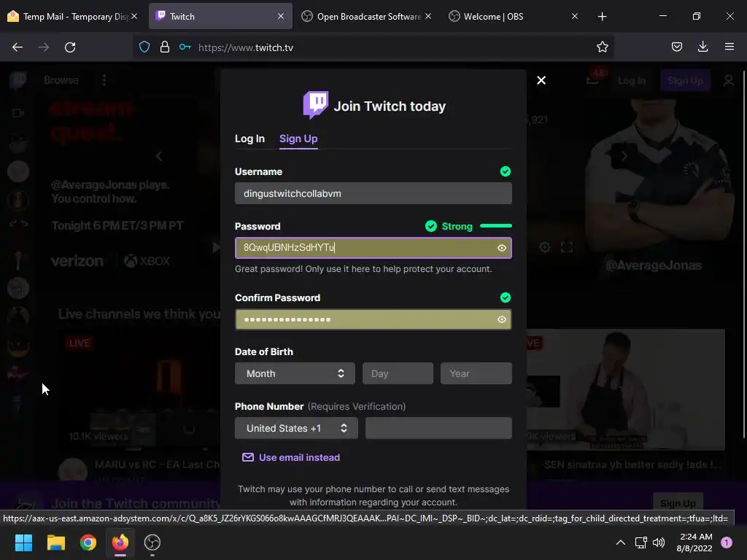Viewport: 747px width, 560px height.
Task: Click the "Strong" password strength label
Action: point(457,226)
